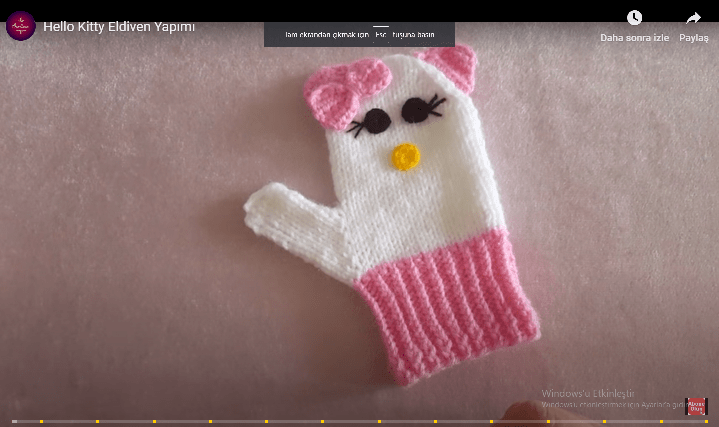Click the very start of the progress bar

(x=3, y=422)
